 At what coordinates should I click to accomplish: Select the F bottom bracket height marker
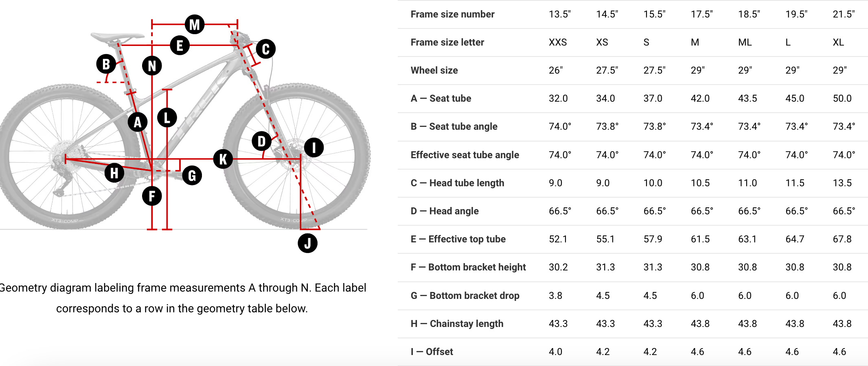click(152, 196)
